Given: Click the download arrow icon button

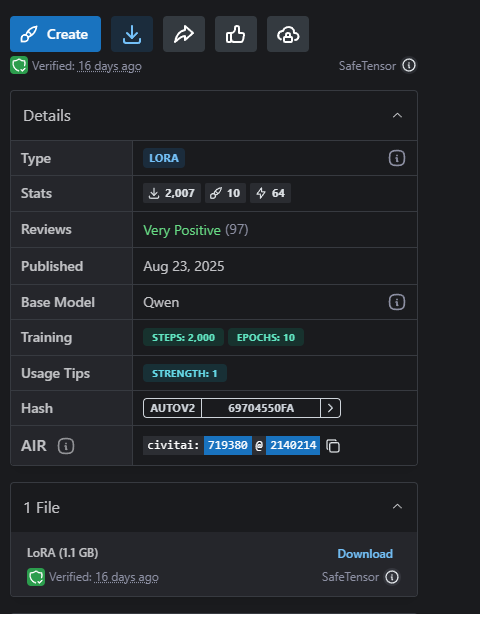Looking at the screenshot, I should pos(132,34).
